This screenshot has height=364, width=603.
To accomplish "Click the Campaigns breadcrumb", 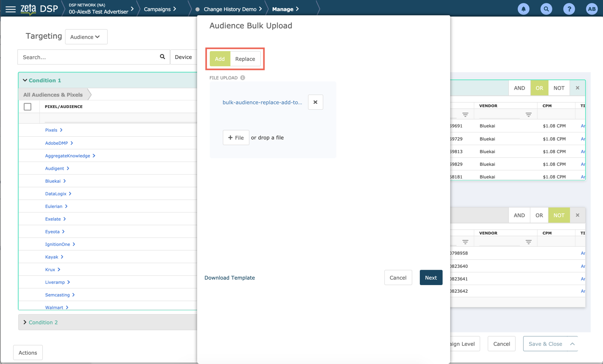I will pos(157,9).
